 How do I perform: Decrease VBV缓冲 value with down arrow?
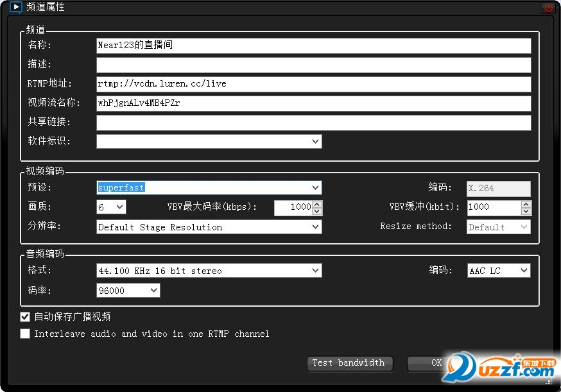[x=526, y=211]
